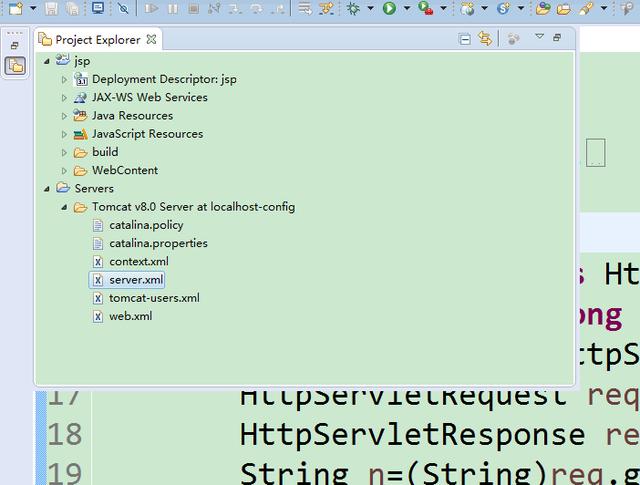
Task: Click the focus on active task icon
Action: [513, 39]
